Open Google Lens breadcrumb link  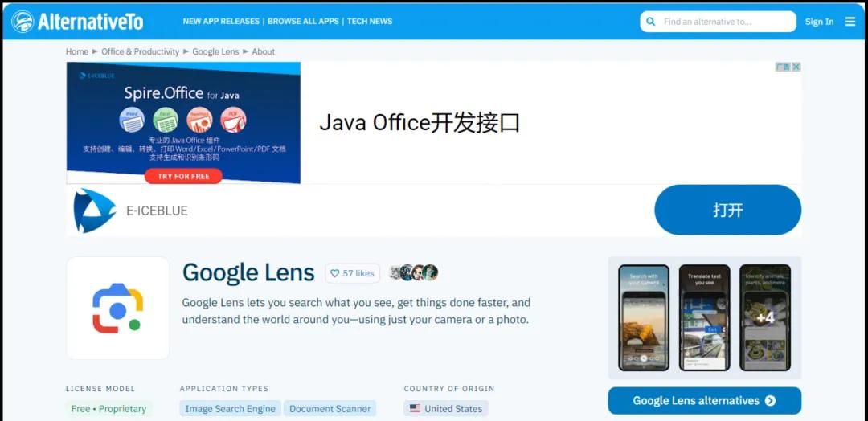[x=215, y=51]
